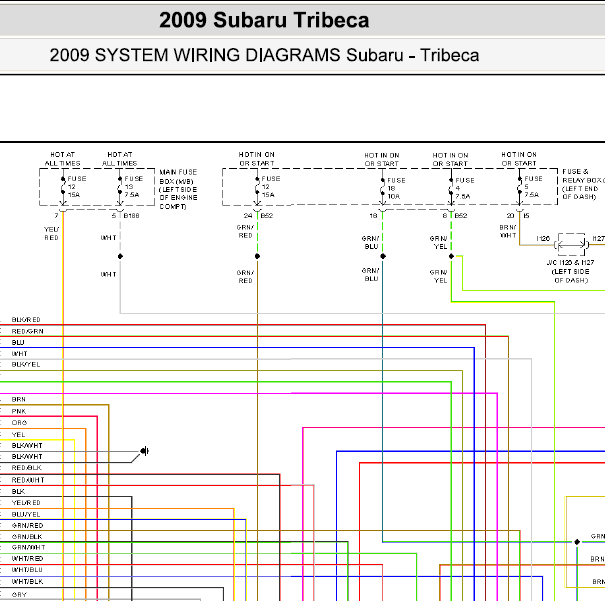Select the BRN wire label
Viewport: 605px width, 601px height.
point(19,400)
